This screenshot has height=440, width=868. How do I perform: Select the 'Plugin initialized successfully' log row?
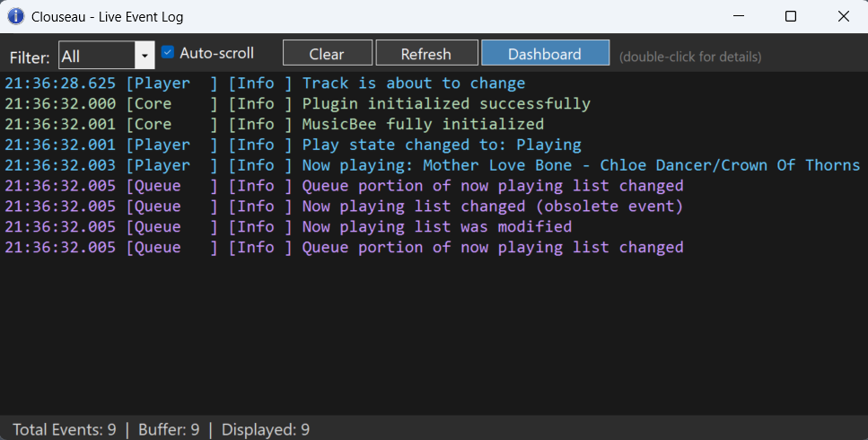click(445, 104)
